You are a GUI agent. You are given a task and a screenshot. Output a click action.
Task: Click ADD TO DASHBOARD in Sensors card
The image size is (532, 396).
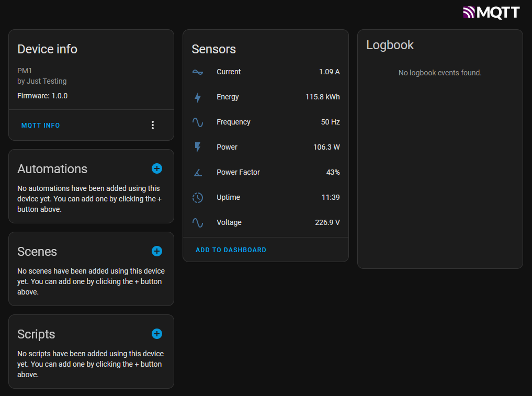(x=231, y=250)
